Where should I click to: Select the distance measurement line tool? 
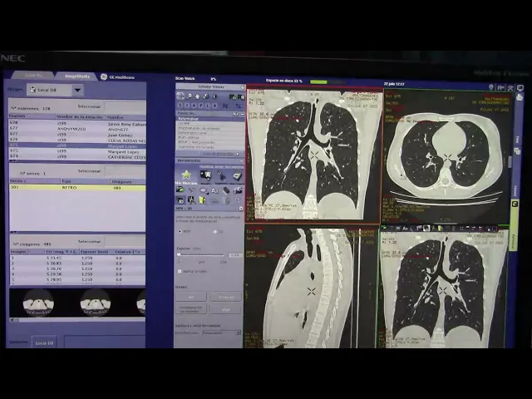coord(192,190)
